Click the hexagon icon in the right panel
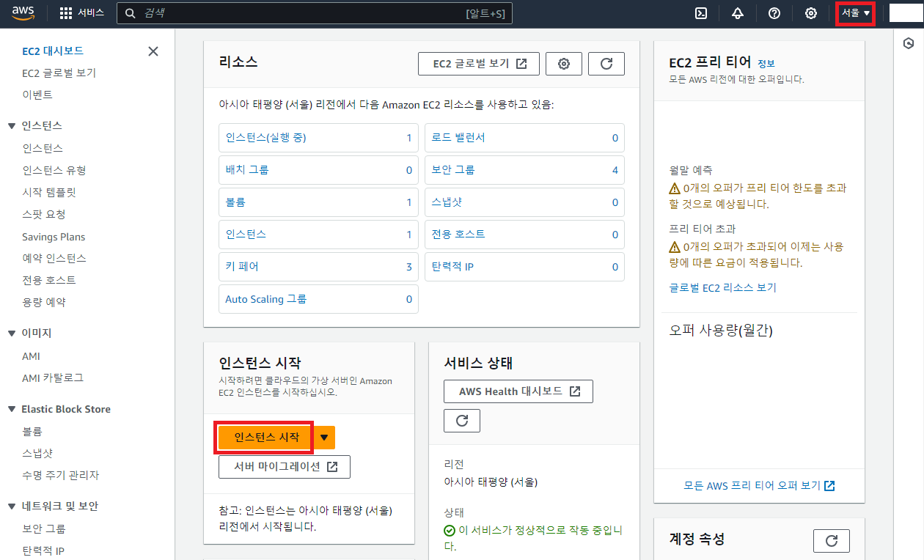This screenshot has height=560, width=924. pos(909,43)
